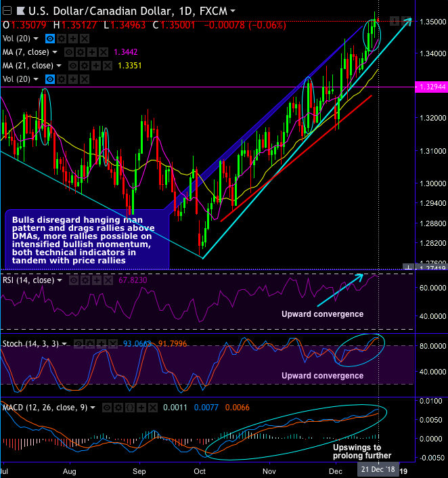Collapse the chart legend with the minus box
Viewport: 448px width, 478px height.
(6, 11)
